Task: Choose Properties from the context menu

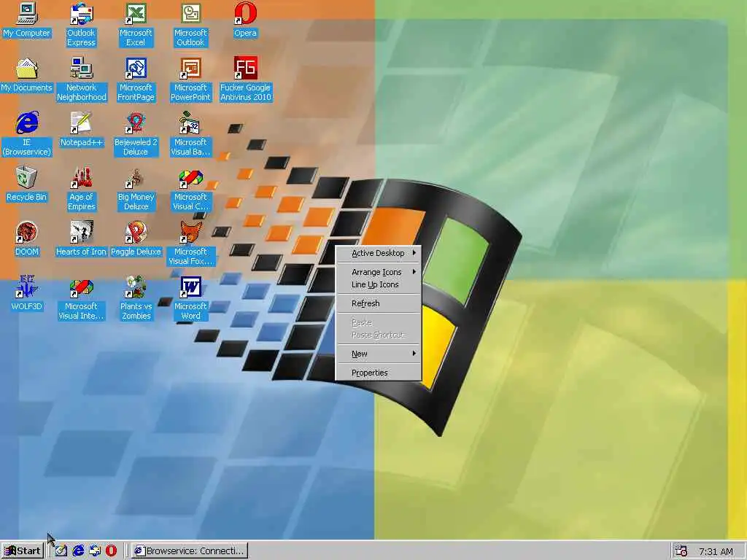Action: pos(379,373)
